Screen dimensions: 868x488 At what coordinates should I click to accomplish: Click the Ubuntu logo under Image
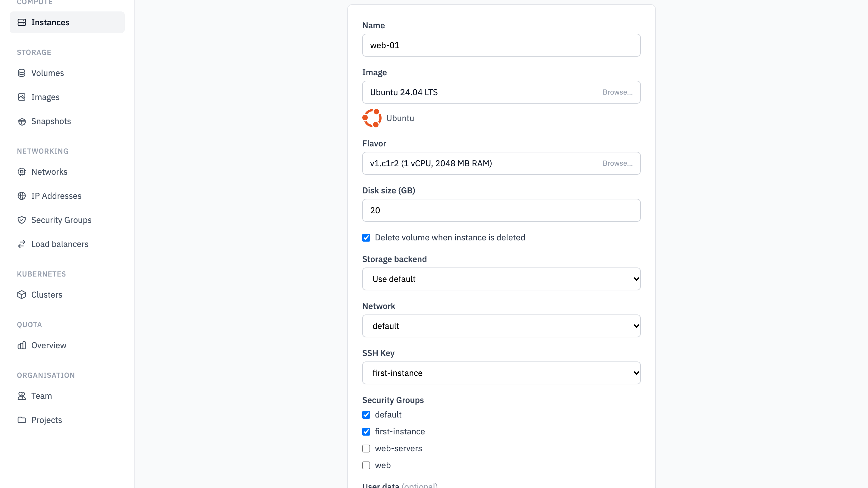coord(372,118)
